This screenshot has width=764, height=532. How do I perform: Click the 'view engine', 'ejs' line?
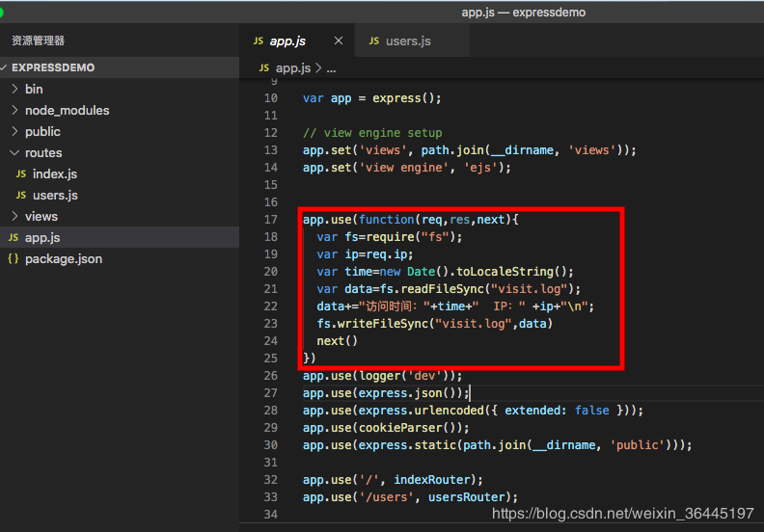pos(406,168)
